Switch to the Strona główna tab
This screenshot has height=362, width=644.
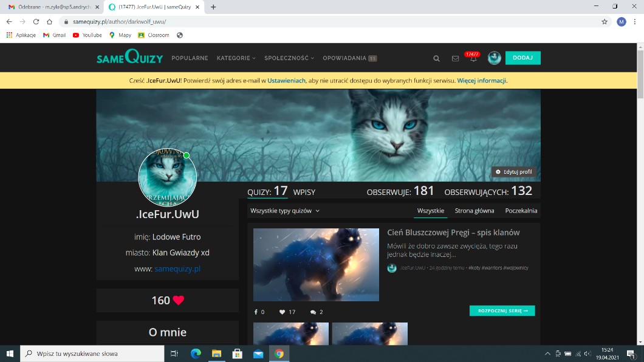coord(474,211)
